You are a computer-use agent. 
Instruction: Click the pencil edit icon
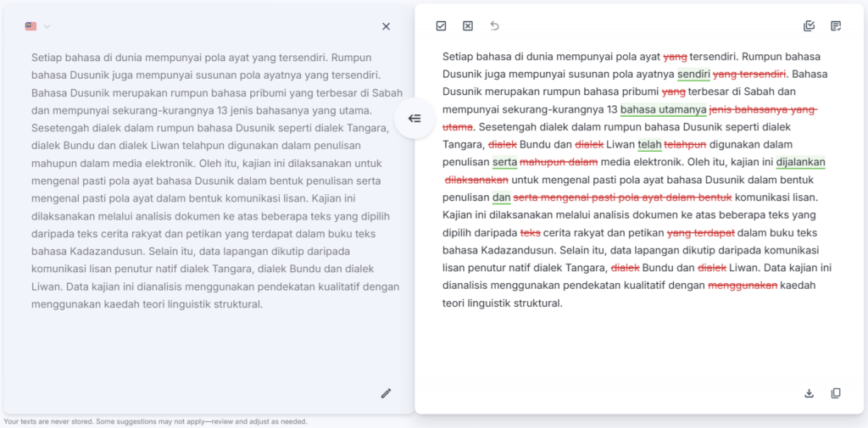coord(386,393)
